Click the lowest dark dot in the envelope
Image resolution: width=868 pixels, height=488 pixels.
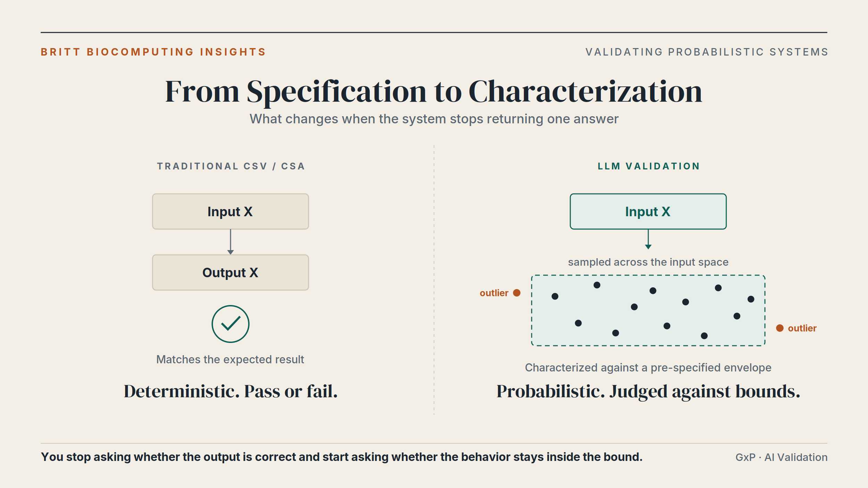704,336
